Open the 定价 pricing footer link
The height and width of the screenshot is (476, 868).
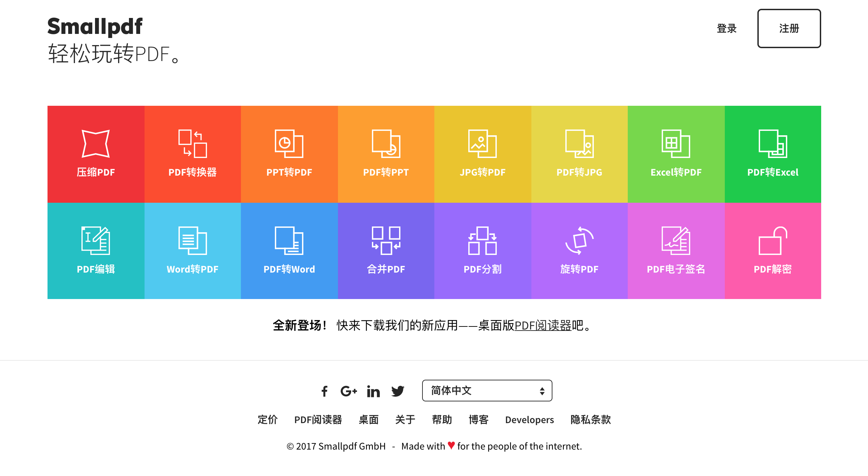click(x=267, y=420)
